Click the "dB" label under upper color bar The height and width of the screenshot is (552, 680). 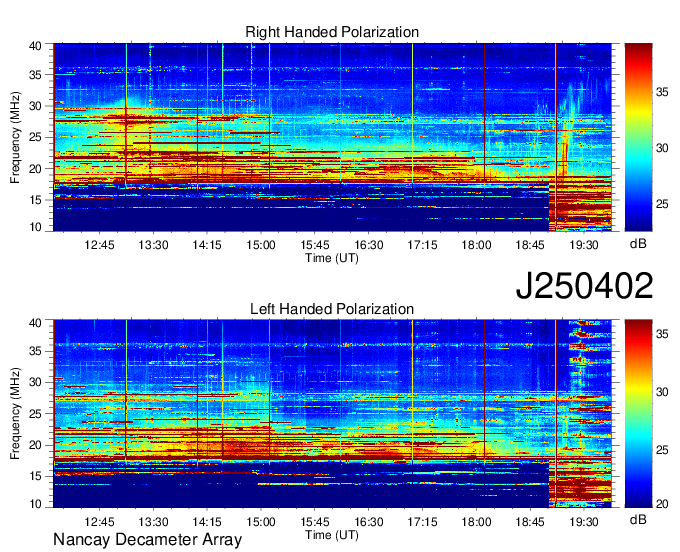[x=638, y=244]
